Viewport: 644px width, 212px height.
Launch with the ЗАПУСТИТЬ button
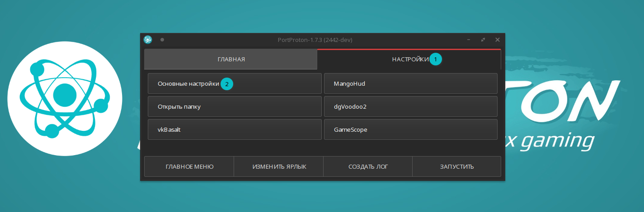[456, 166]
